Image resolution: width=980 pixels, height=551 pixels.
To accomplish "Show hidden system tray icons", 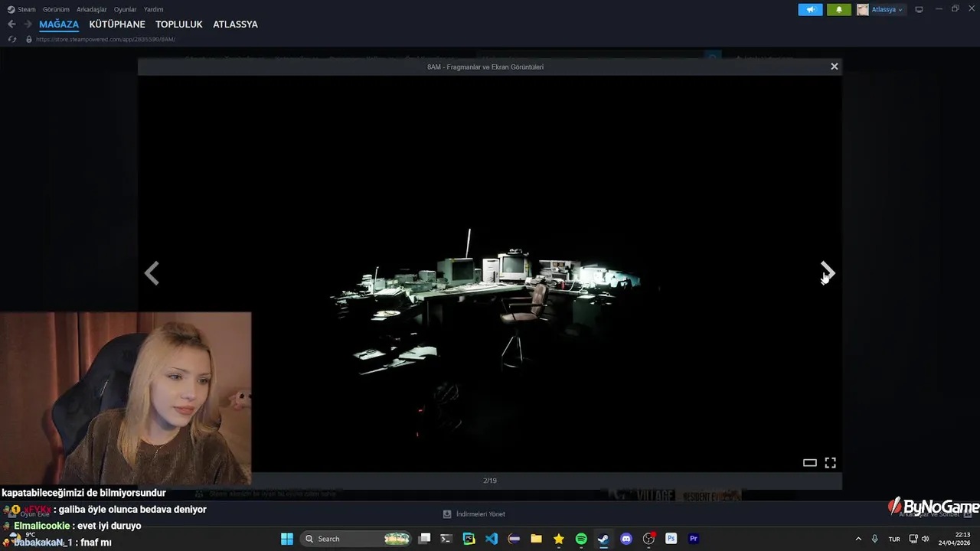I will tap(858, 539).
